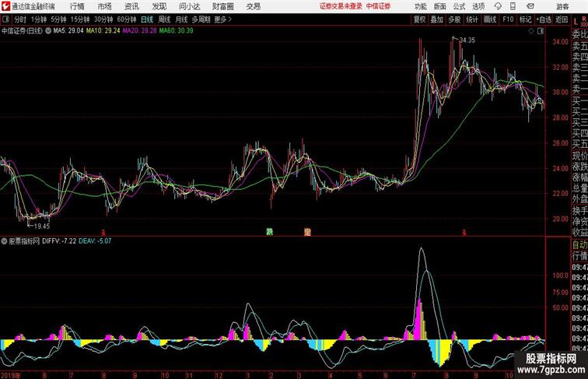Switch to 60分钟 period
The height and width of the screenshot is (379, 588).
coord(127,19)
